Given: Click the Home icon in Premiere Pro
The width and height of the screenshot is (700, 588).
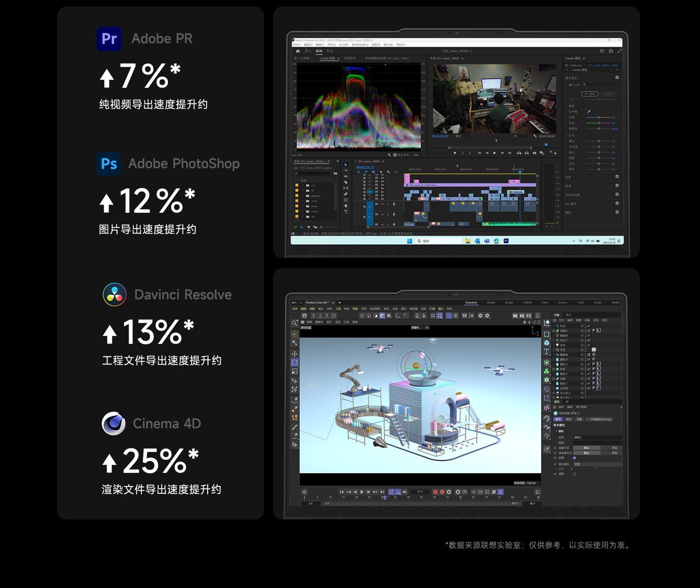Looking at the screenshot, I should [x=298, y=51].
